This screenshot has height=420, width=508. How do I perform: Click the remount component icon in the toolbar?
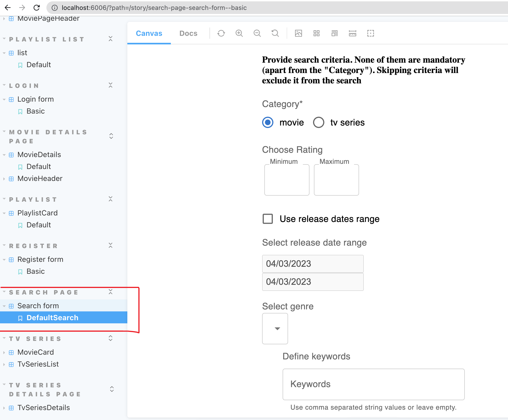221,33
